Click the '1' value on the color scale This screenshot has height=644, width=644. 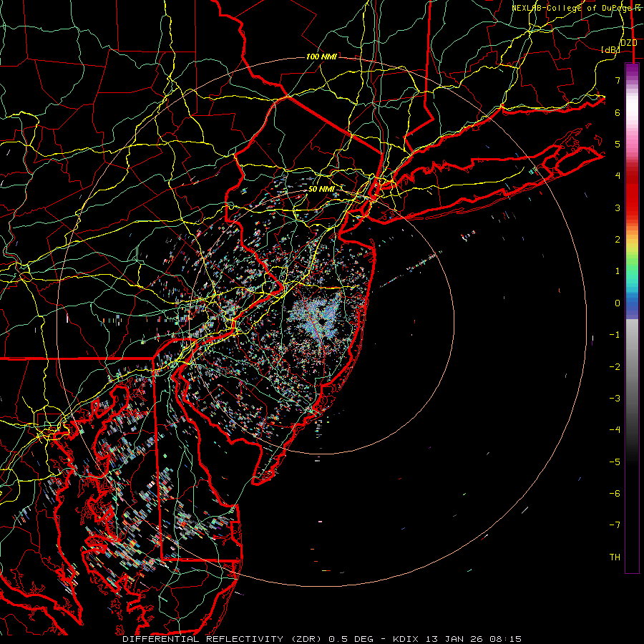[x=618, y=271]
